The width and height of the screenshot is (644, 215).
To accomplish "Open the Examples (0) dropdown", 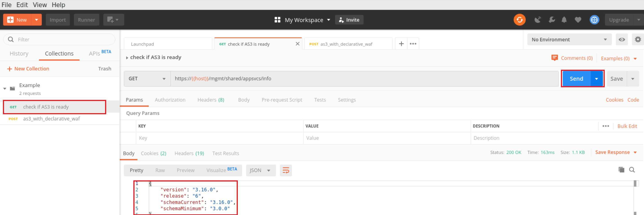I will 618,58.
